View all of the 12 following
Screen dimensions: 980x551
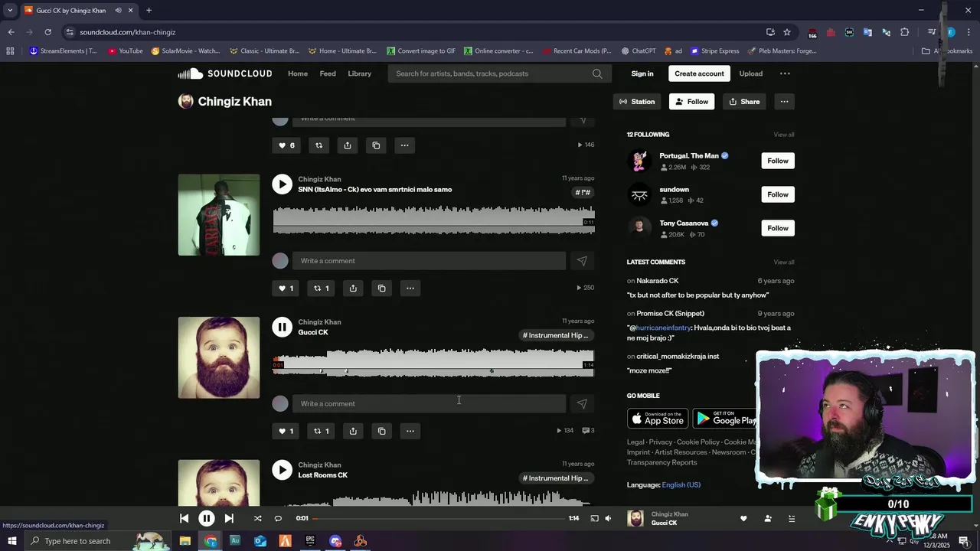[784, 135]
